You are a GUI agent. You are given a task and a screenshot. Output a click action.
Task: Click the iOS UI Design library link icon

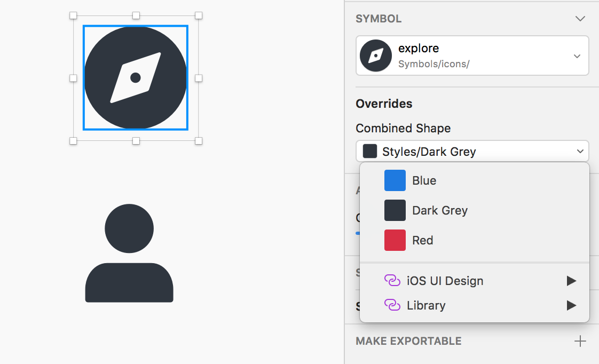(x=392, y=280)
